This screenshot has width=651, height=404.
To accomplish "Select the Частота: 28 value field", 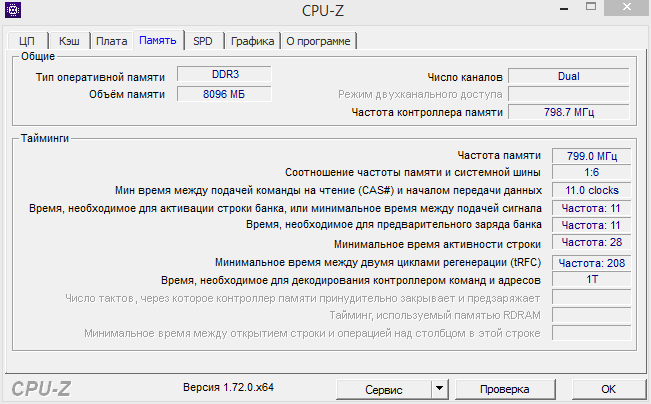I will [x=592, y=242].
